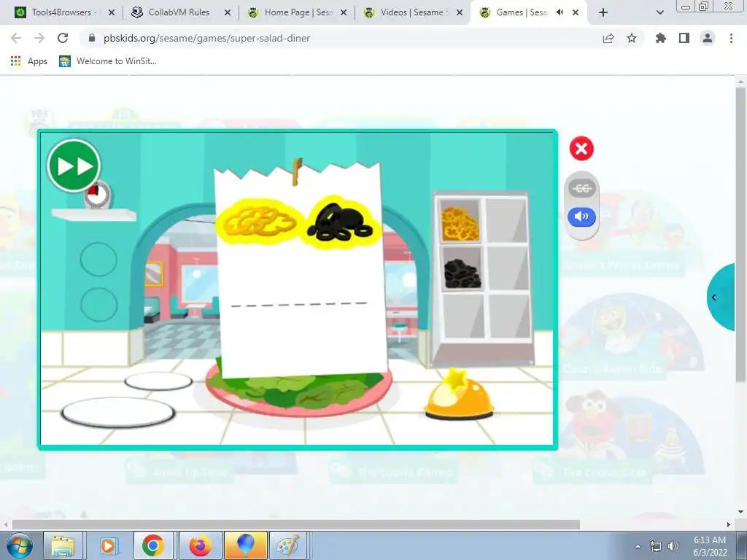747x560 pixels.
Task: Go back to previous page
Action: [16, 38]
